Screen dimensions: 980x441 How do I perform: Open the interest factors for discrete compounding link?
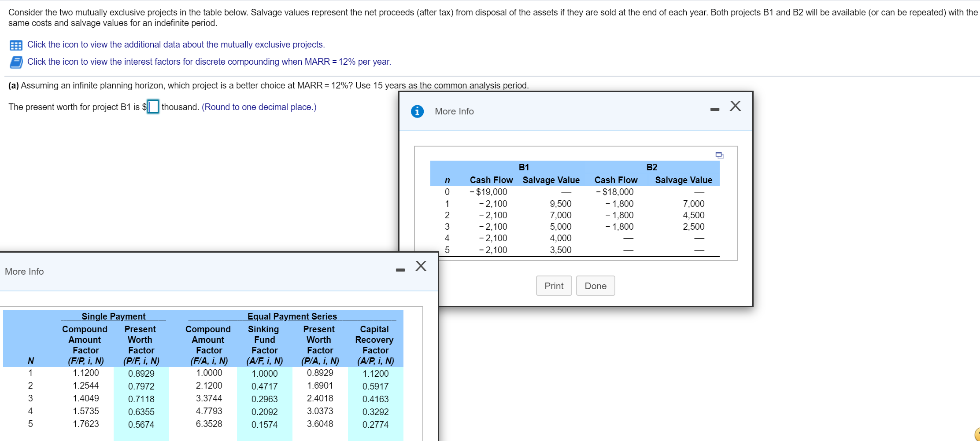209,62
